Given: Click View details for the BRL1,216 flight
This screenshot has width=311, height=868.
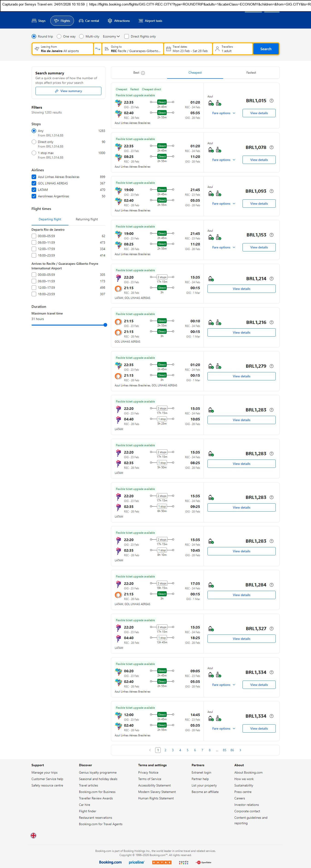Looking at the screenshot, I should [x=241, y=332].
